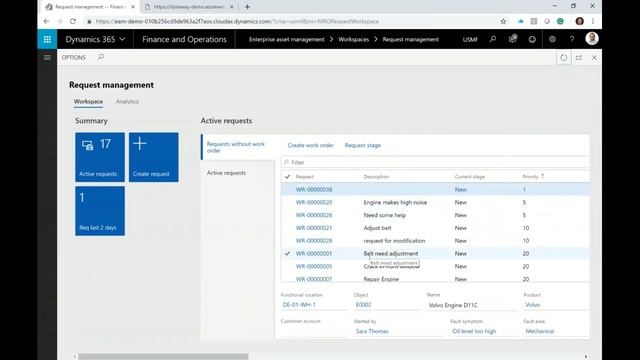Switch to the Workspace tab

[x=88, y=102]
